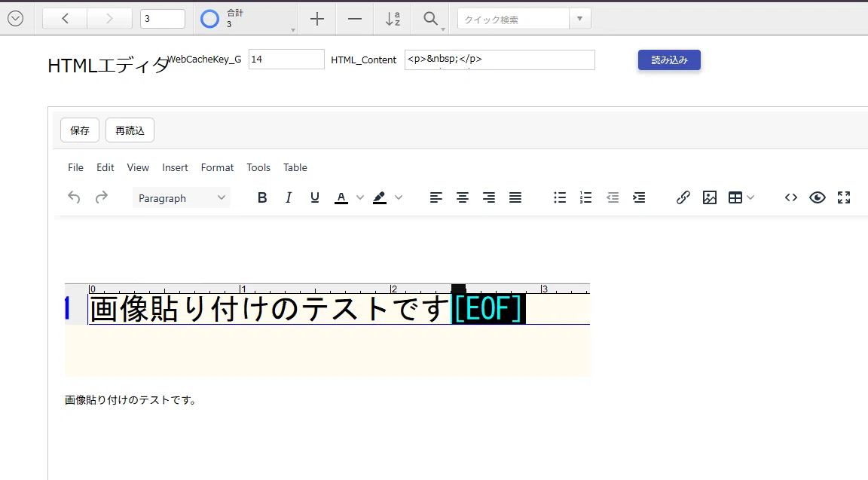Screen dimensions: 868x480
Task: Toggle fullscreen mode
Action: [844, 197]
